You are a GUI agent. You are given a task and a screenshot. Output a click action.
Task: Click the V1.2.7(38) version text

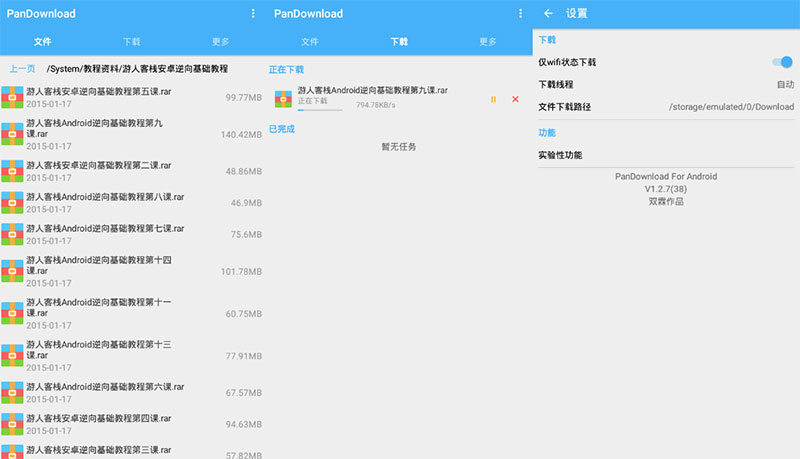click(666, 189)
